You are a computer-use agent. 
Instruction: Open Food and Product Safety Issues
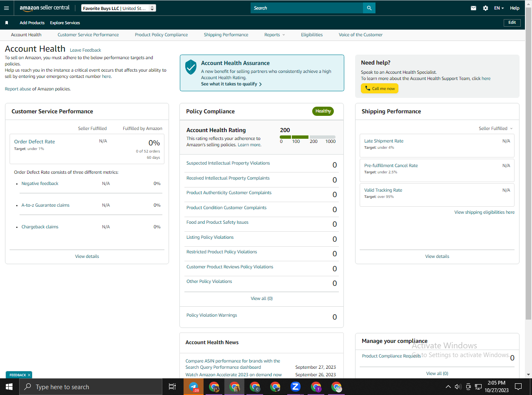point(217,222)
